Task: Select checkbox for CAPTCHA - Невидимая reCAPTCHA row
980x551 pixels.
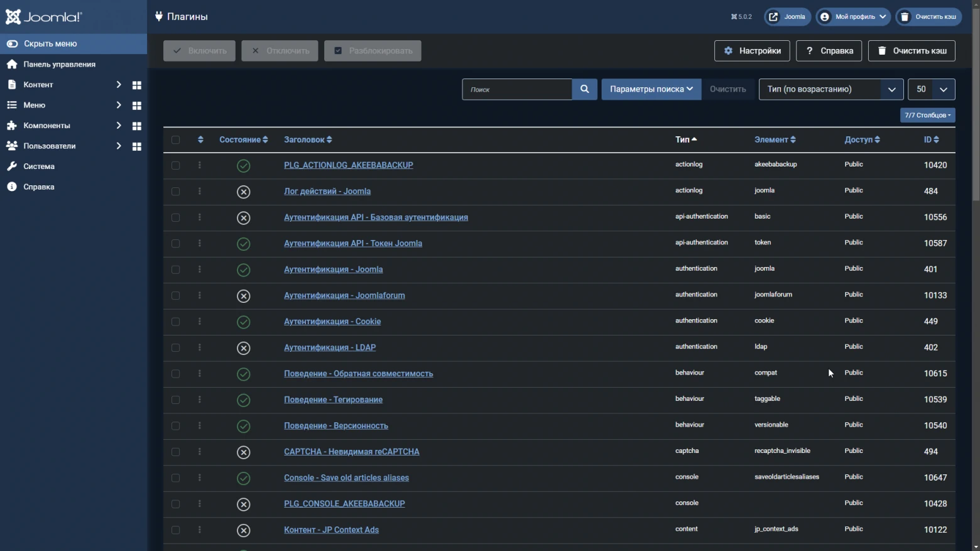Action: (175, 452)
